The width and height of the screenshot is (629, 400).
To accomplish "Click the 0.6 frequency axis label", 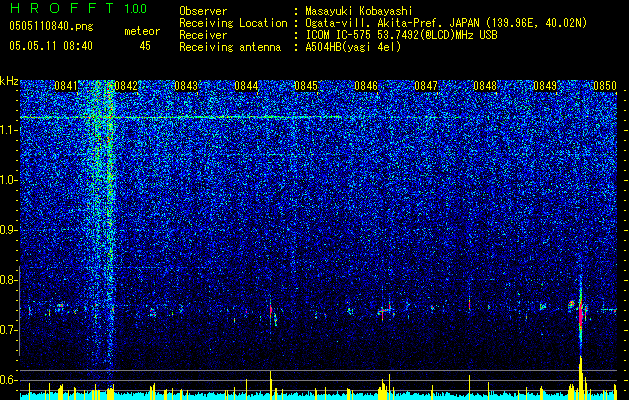I will [9, 380].
